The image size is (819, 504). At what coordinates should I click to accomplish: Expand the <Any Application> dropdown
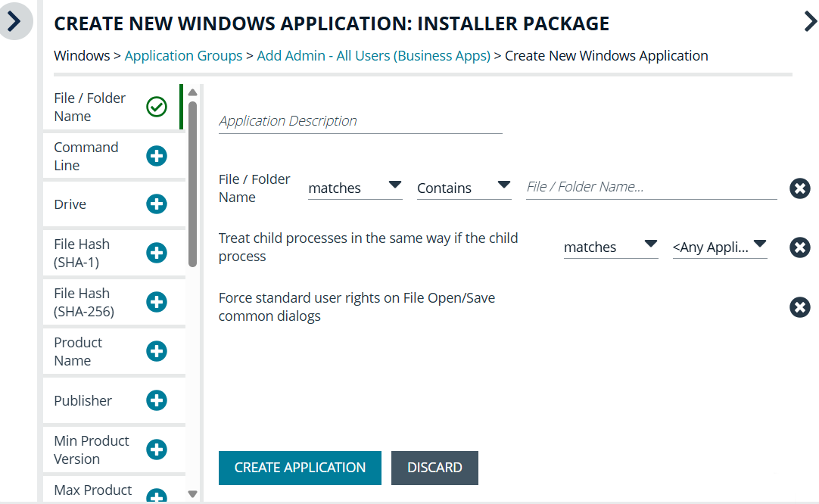(720, 247)
